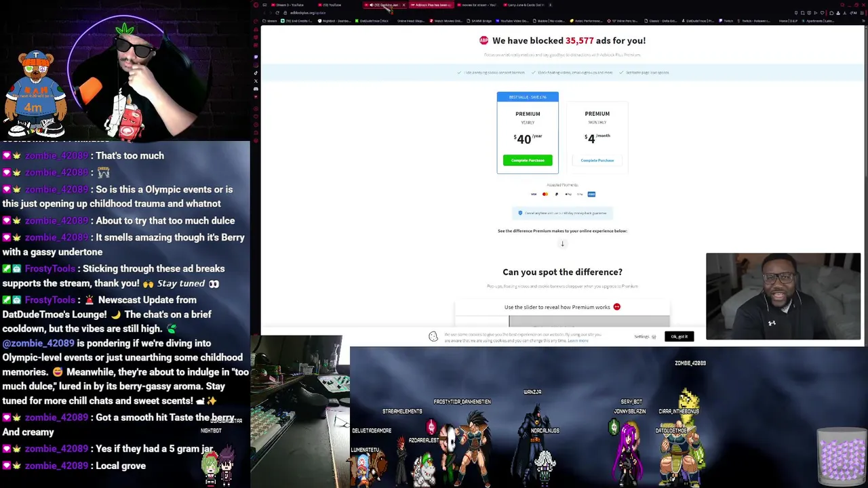The width and height of the screenshot is (868, 488).
Task: Click the ABP logo beside blocked count
Action: (x=484, y=41)
